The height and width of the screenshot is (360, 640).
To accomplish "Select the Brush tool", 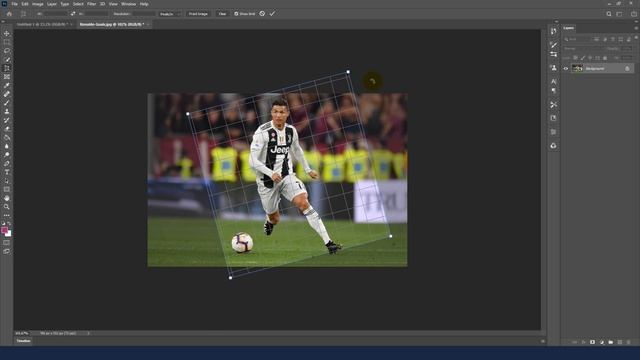I will coord(7,103).
